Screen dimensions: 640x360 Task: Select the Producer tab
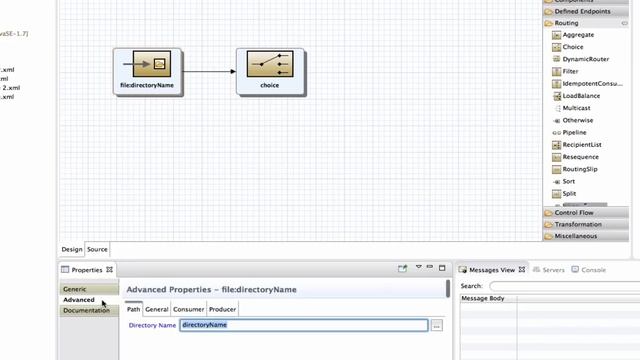[x=222, y=309]
